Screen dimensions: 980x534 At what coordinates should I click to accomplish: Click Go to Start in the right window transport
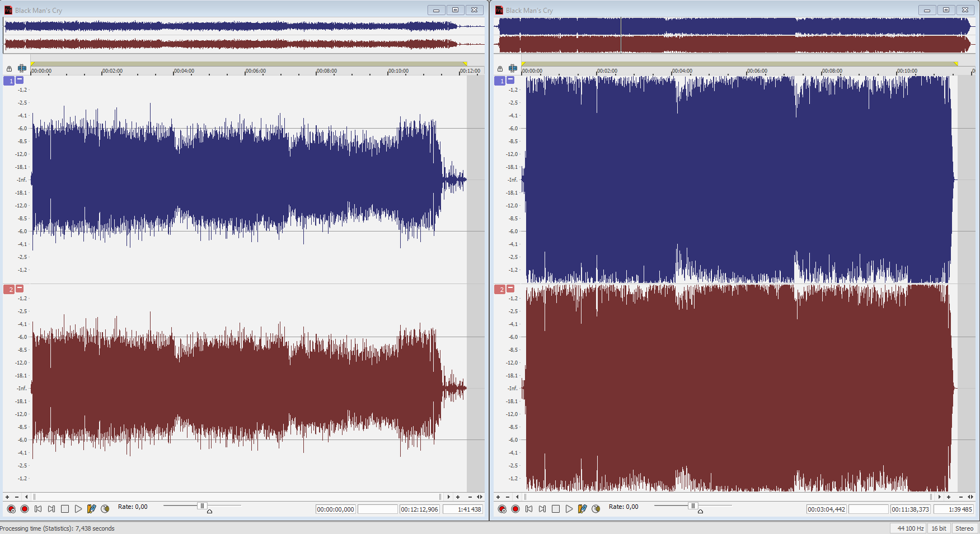pyautogui.click(x=529, y=509)
